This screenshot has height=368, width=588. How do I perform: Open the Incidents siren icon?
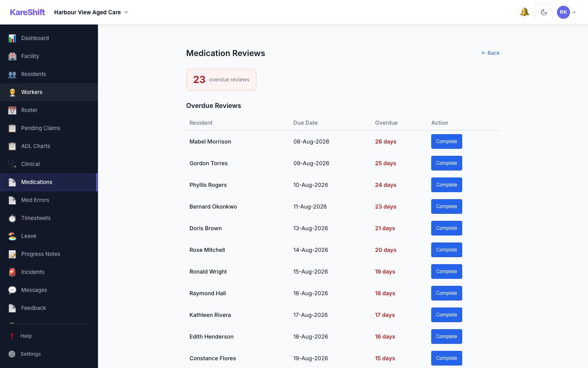point(12,272)
